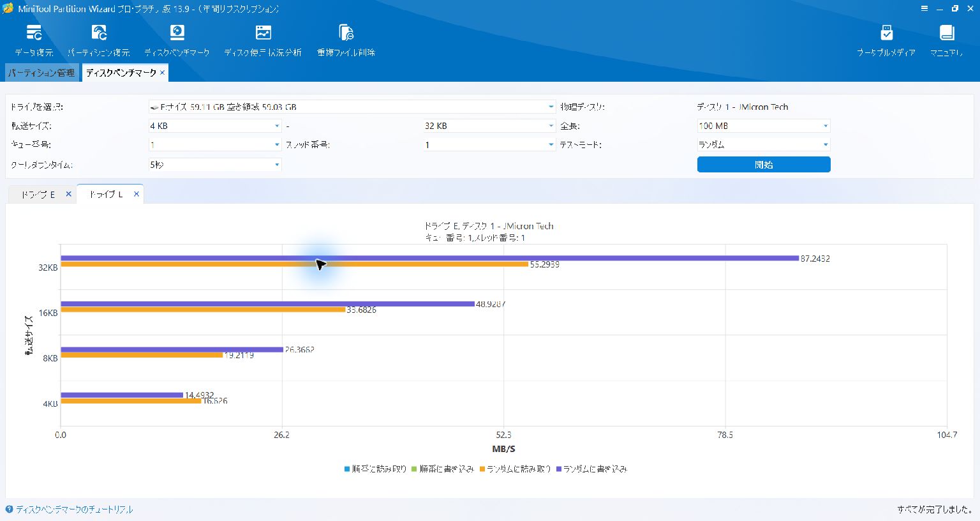This screenshot has width=980, height=521.
Task: Open the Disk Space Analyzer toolbar icon
Action: coord(263,40)
